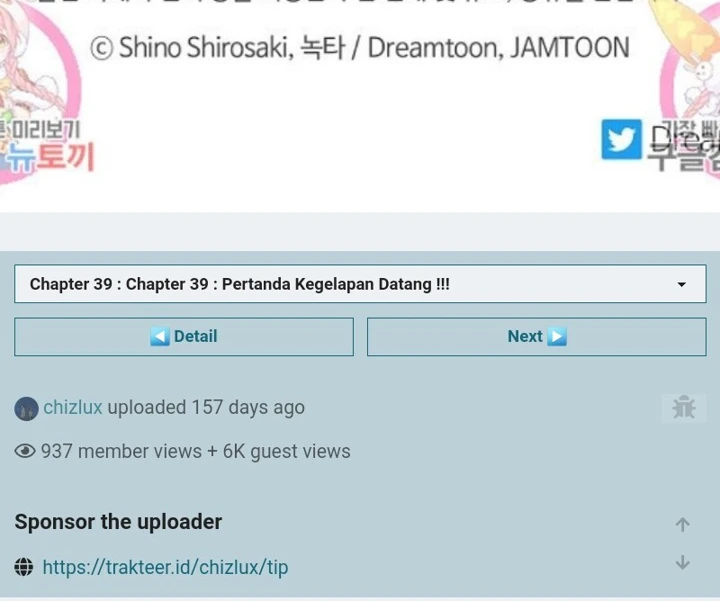Go to the Next chapter
Image resolution: width=720 pixels, height=601 pixels.
pyautogui.click(x=536, y=337)
